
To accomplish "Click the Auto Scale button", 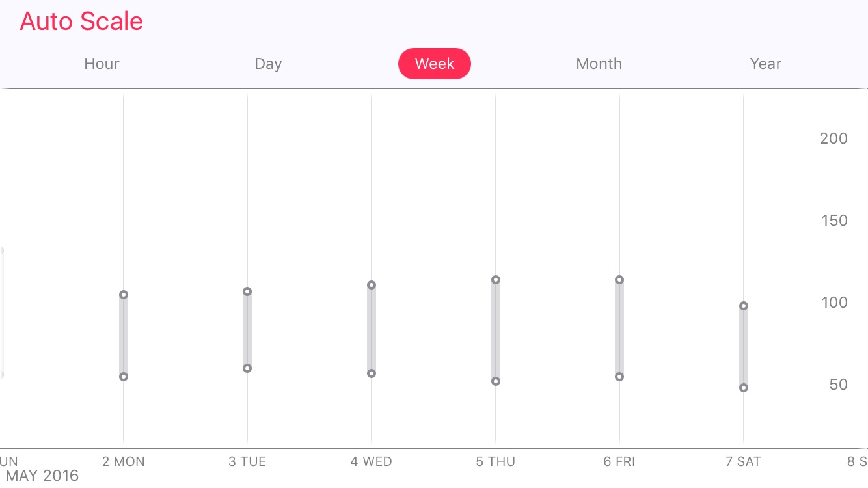I will (81, 21).
